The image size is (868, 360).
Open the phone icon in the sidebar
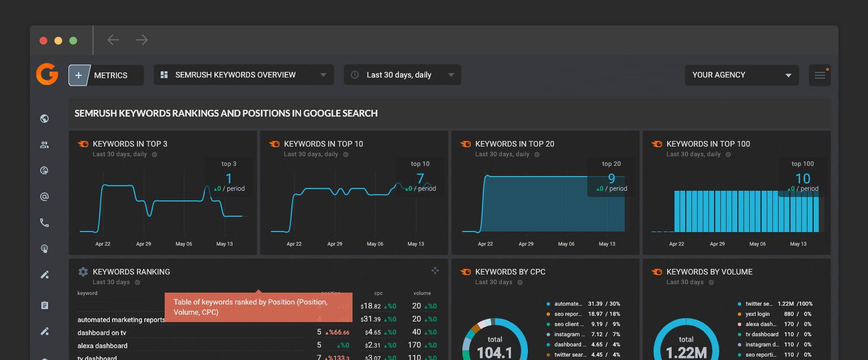click(45, 222)
